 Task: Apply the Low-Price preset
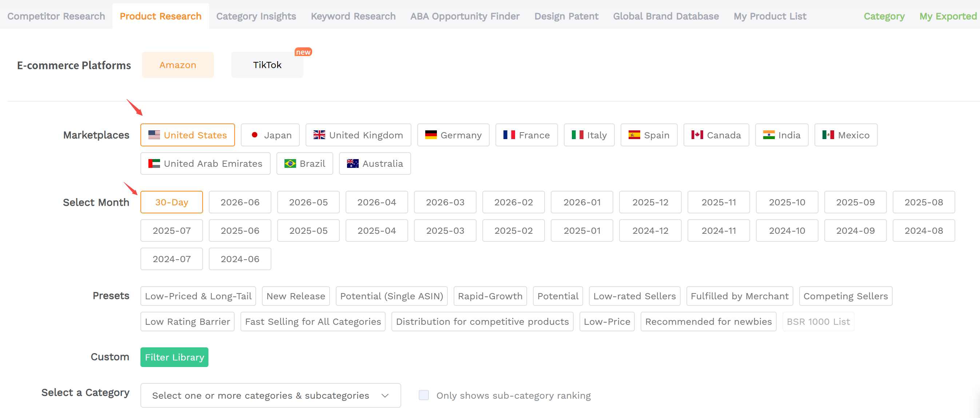tap(607, 322)
